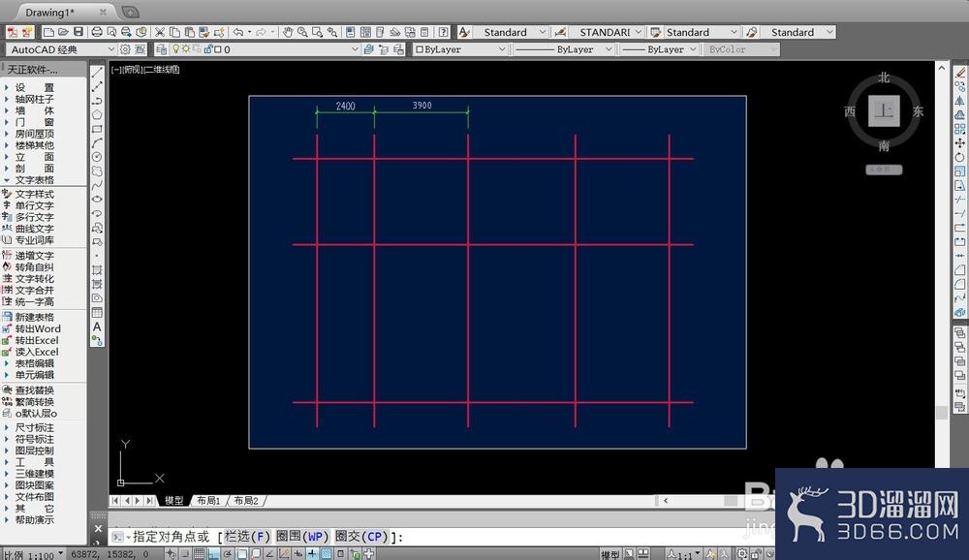This screenshot has height=560, width=969.
Task: Select the 模型 model tab
Action: click(x=173, y=501)
